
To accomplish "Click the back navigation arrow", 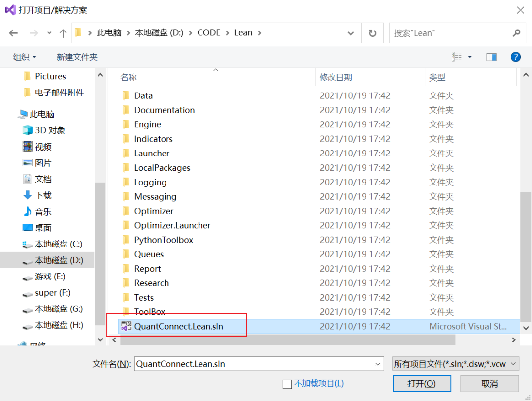I will tap(13, 33).
